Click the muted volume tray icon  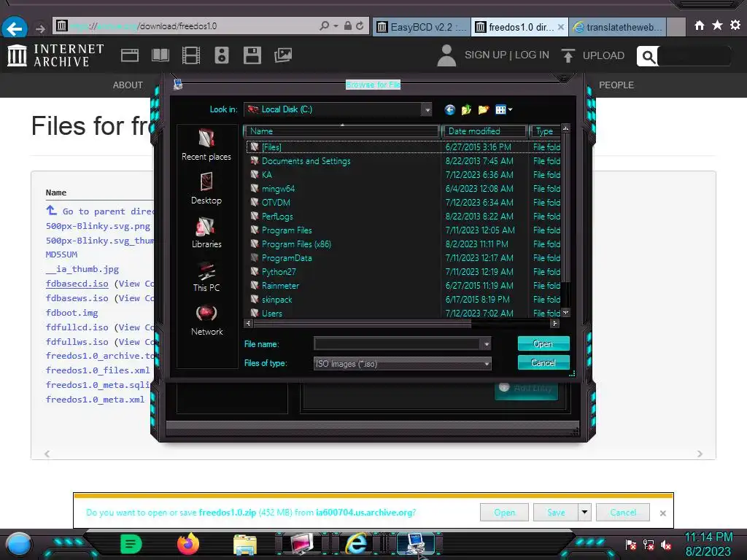point(666,545)
